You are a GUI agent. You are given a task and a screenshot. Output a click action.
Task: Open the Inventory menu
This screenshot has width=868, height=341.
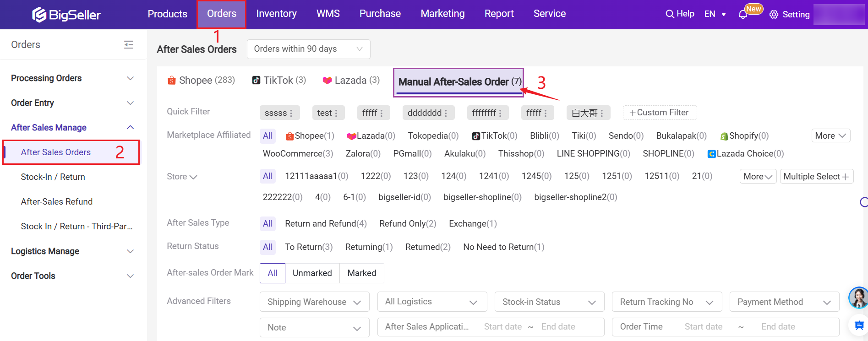(x=276, y=14)
